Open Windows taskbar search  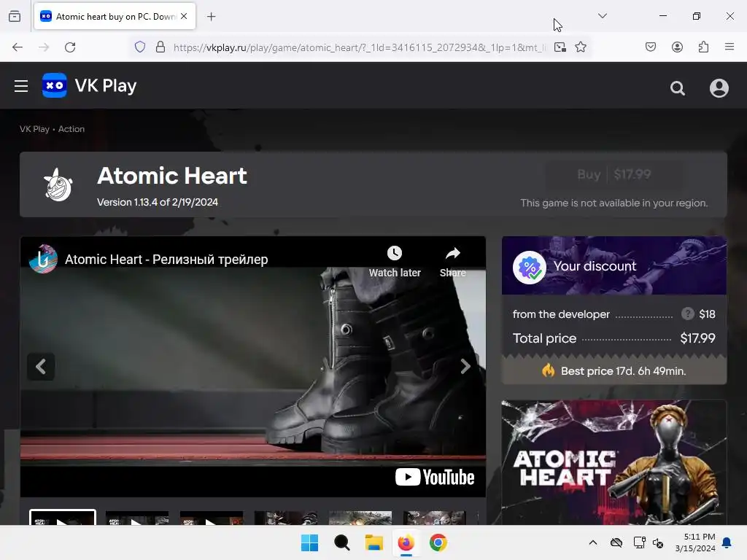coord(341,542)
